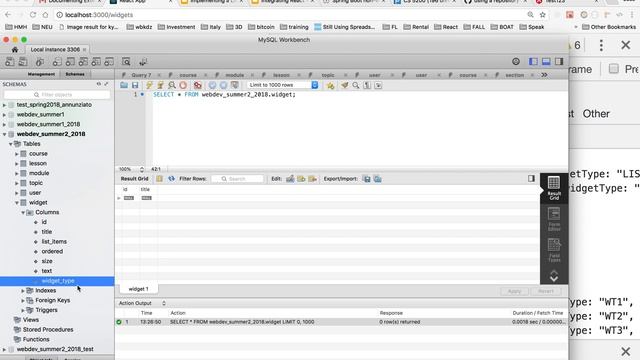Toggle the bottom output panel visibility
The image size is (640, 360).
pos(546,62)
